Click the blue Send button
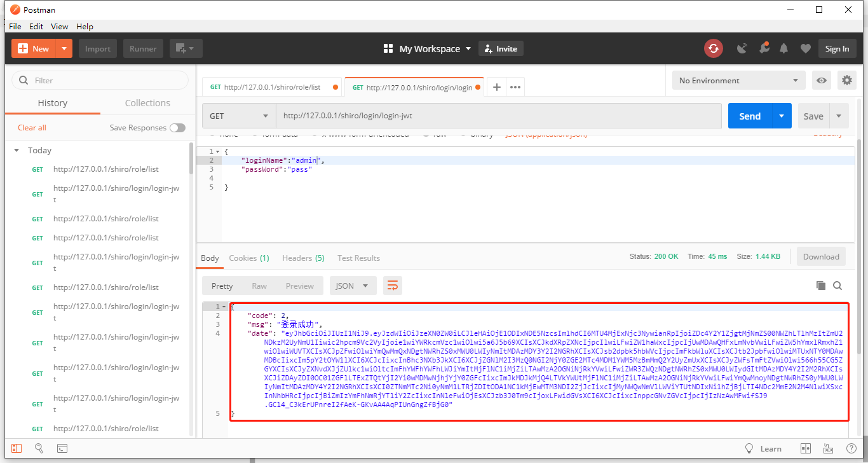Image resolution: width=868 pixels, height=463 pixels. pos(750,116)
